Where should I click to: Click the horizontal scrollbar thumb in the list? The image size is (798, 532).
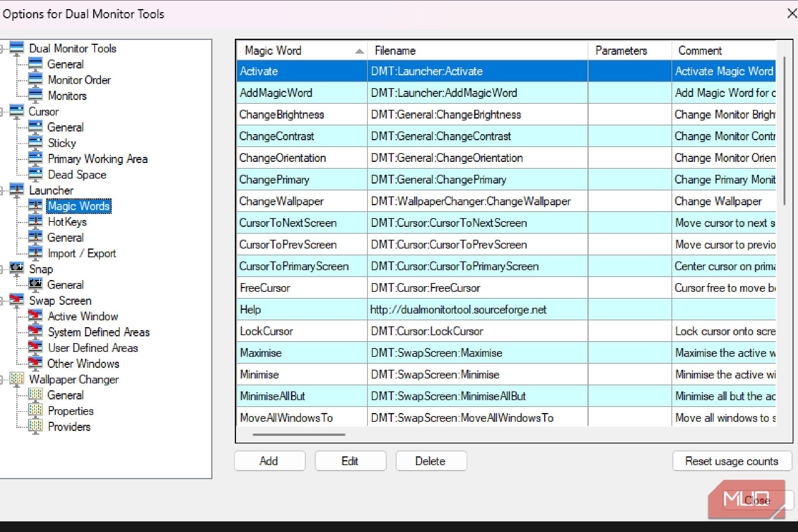299,434
